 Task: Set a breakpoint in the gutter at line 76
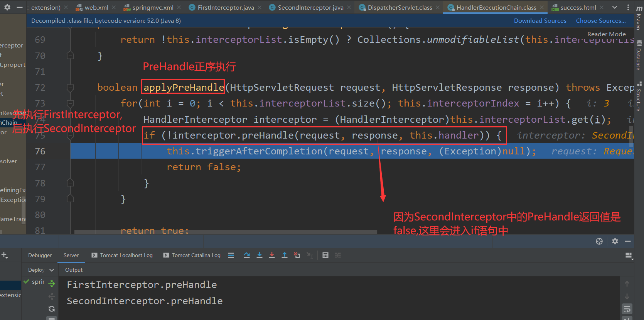[58, 151]
